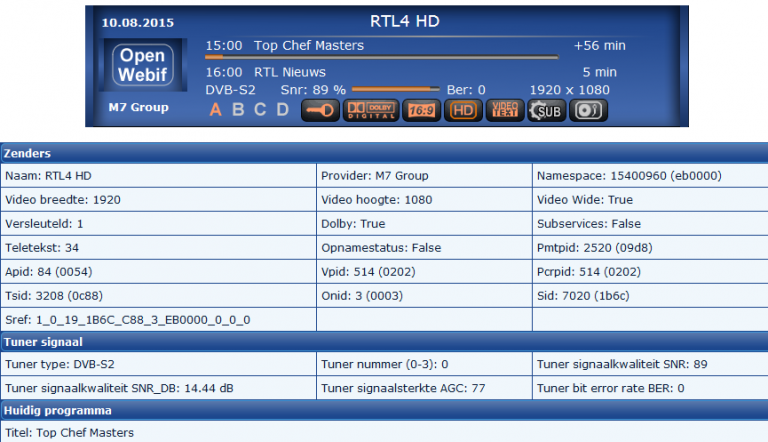768x442 pixels.
Task: Expand the Huidig programma section header
Action: coord(384,411)
